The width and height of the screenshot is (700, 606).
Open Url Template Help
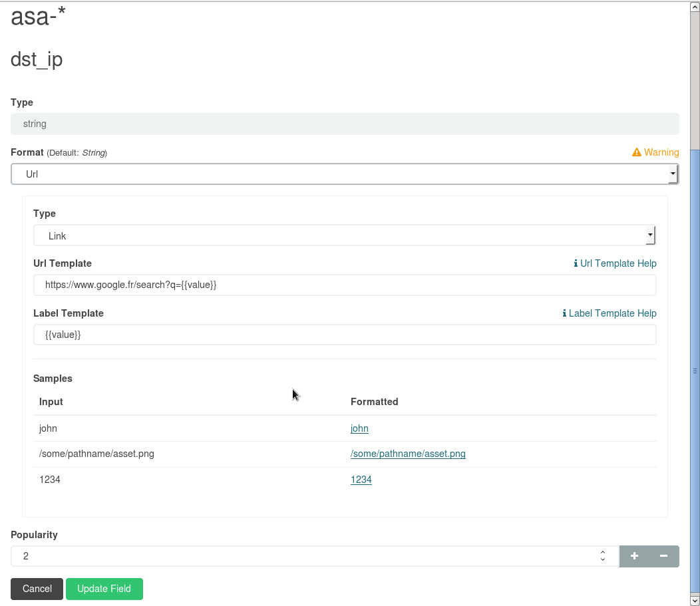pos(615,263)
